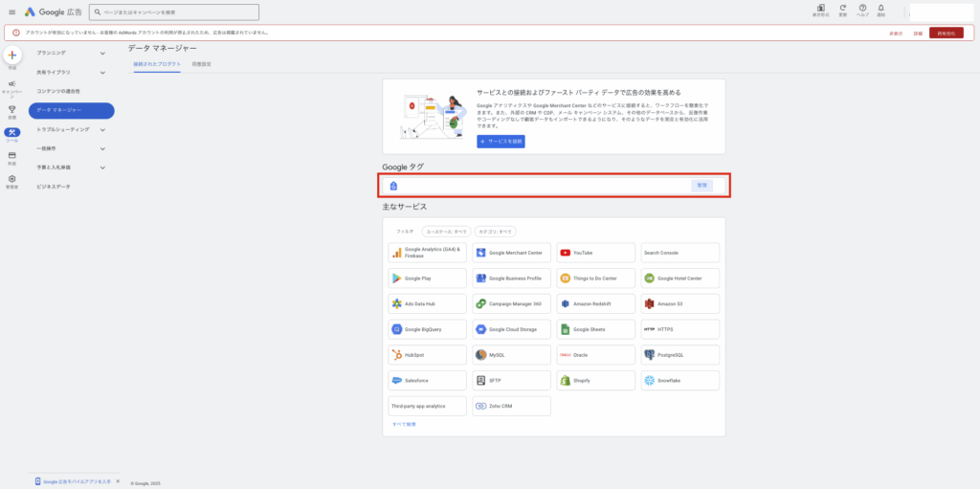Select the Google Merchant Center card

pos(511,253)
